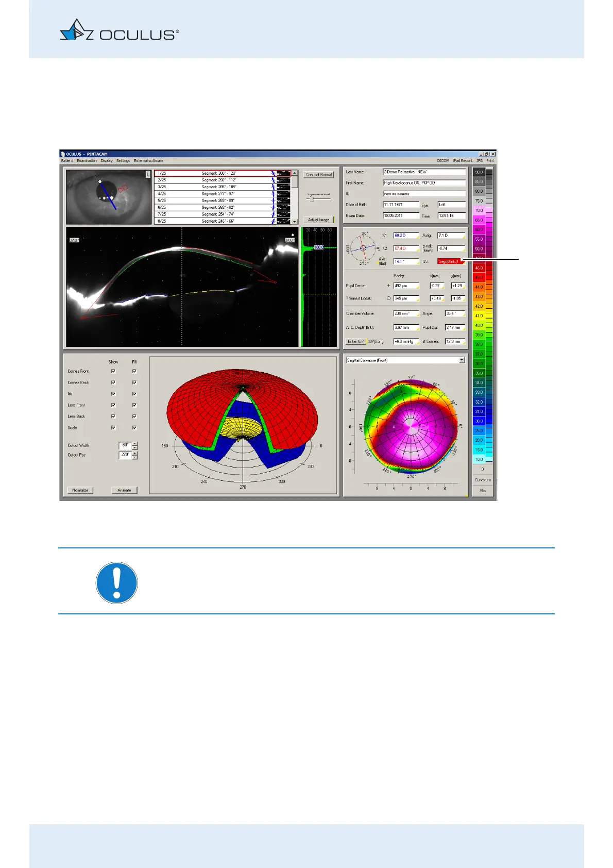Open the Scheimpflug thumbnail for segment 2/25
This screenshot has height=868, width=613.
pyautogui.click(x=284, y=180)
